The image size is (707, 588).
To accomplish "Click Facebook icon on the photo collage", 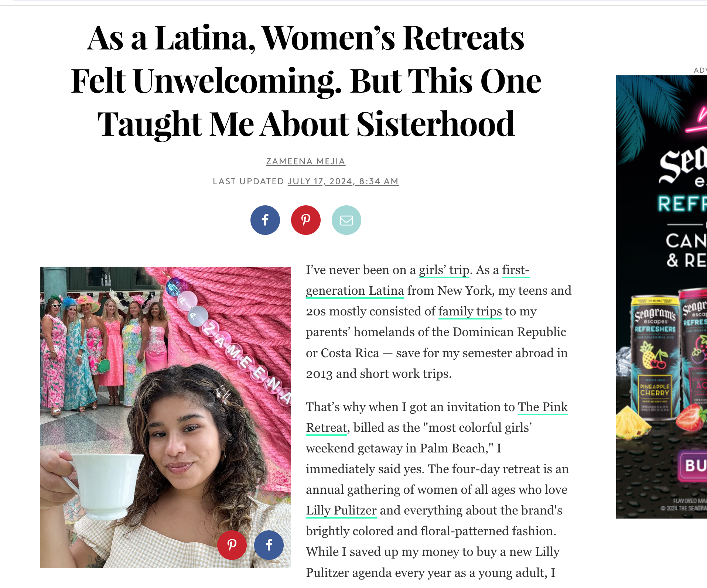I will (269, 545).
